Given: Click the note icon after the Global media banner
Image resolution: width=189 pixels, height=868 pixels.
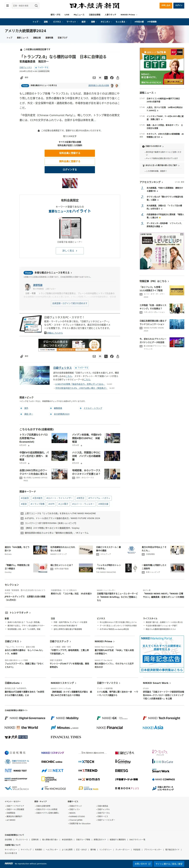Looking at the screenshot, I should [100, 356].
